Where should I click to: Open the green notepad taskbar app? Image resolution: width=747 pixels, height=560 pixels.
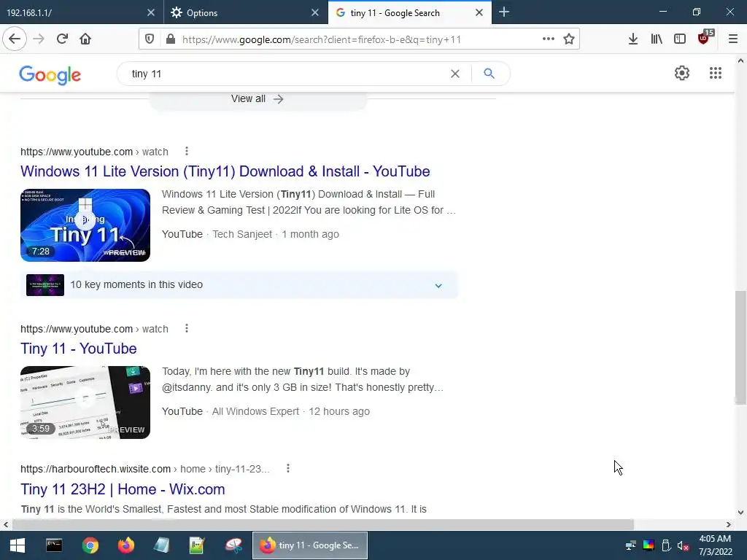coord(197,545)
